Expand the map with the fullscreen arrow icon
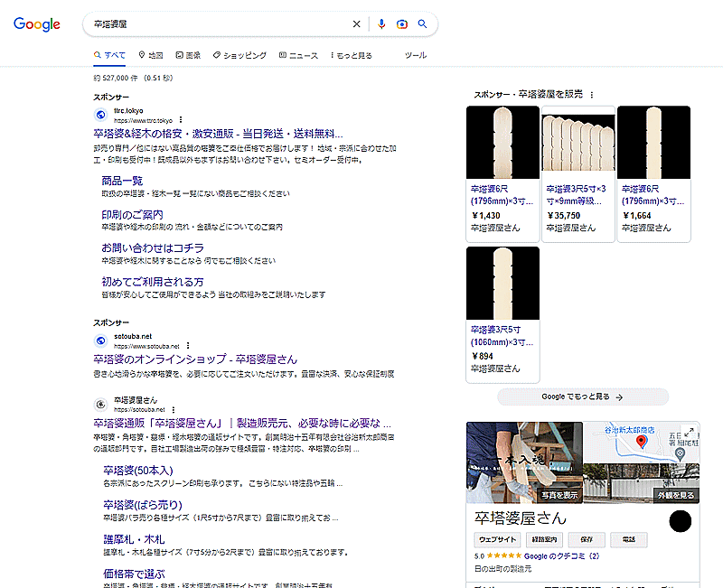 tap(689, 433)
